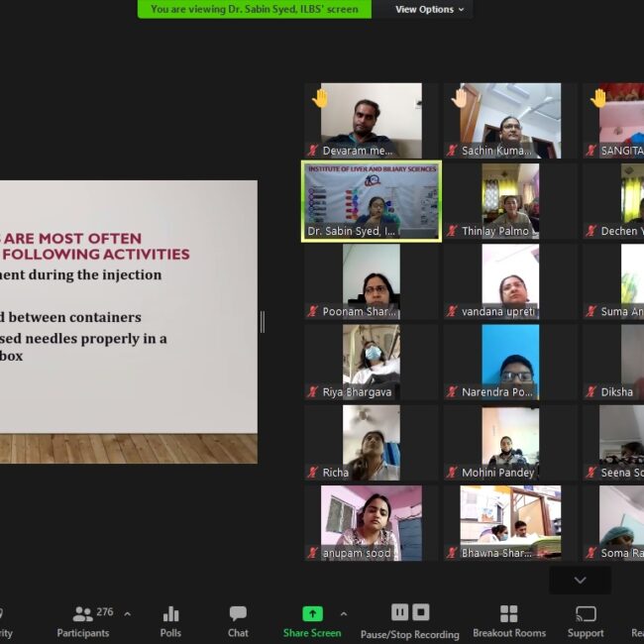Click muted mic icon beside Riya Bhargava
The image size is (644, 644).
(x=313, y=392)
